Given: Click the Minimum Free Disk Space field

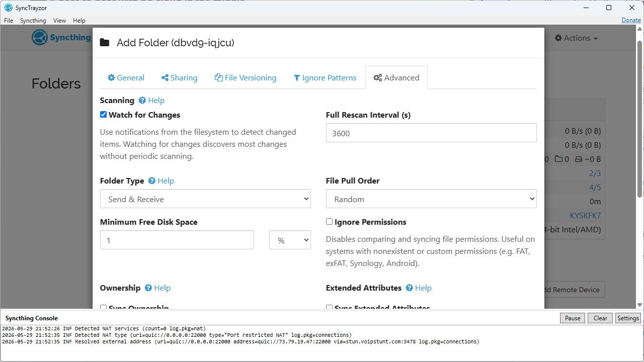Looking at the screenshot, I should coord(177,240).
